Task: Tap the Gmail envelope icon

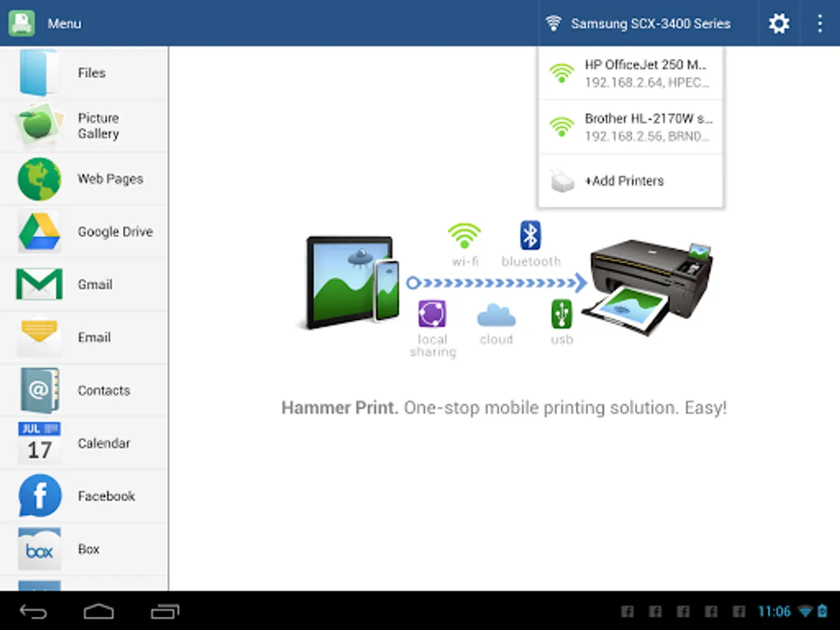Action: 39,284
